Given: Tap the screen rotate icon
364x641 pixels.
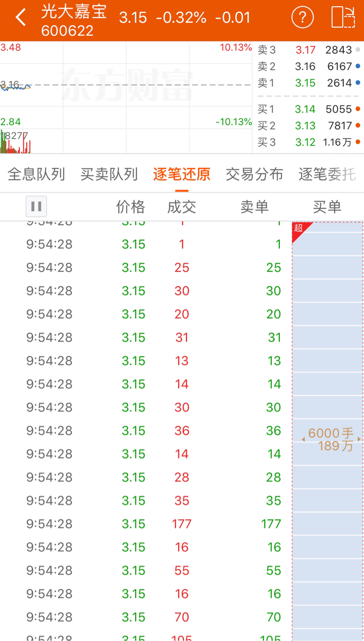Looking at the screenshot, I should point(343,18).
